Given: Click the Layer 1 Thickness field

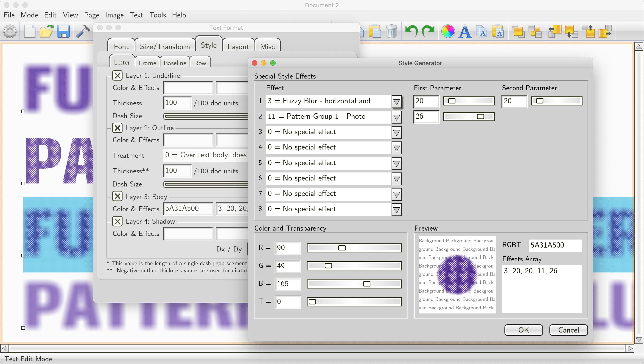Looking at the screenshot, I should point(177,103).
